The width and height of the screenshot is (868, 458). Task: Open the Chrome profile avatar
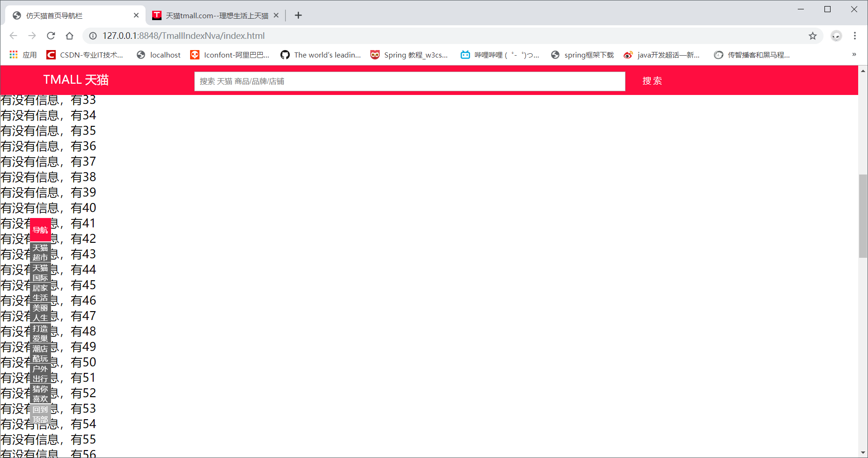tap(836, 36)
